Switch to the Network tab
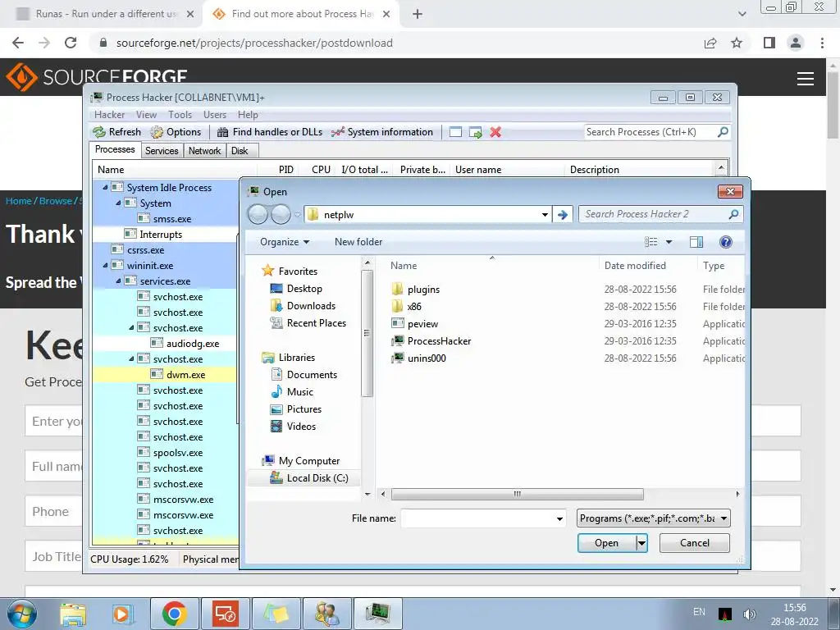840x630 pixels. pyautogui.click(x=204, y=151)
